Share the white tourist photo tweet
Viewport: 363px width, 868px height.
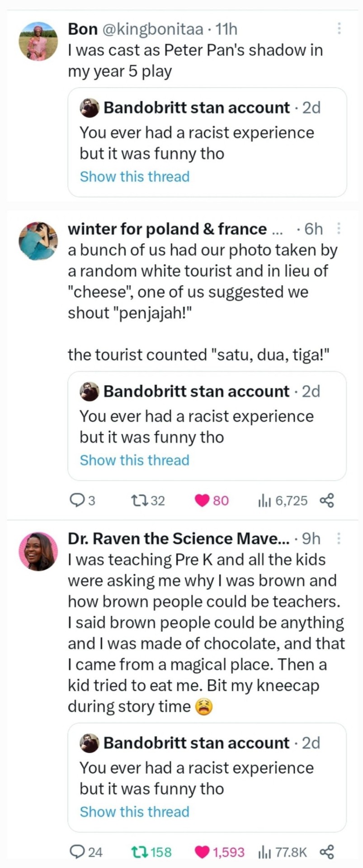[x=326, y=500]
